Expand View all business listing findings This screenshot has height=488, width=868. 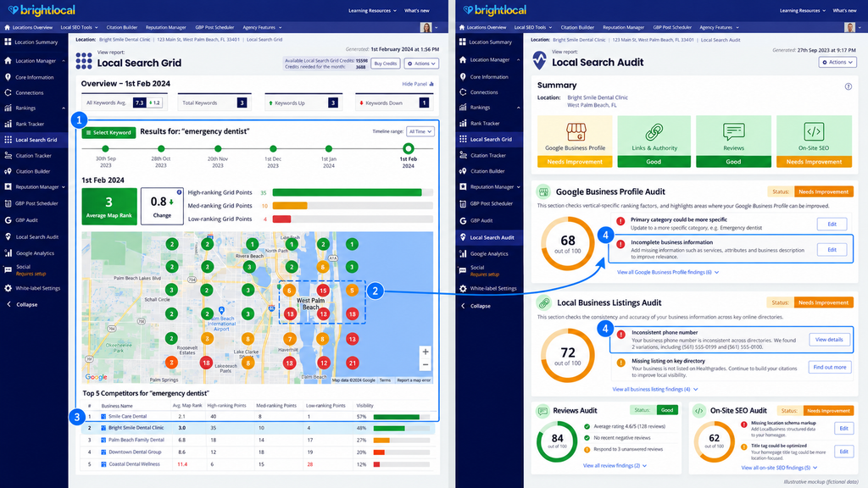point(655,390)
